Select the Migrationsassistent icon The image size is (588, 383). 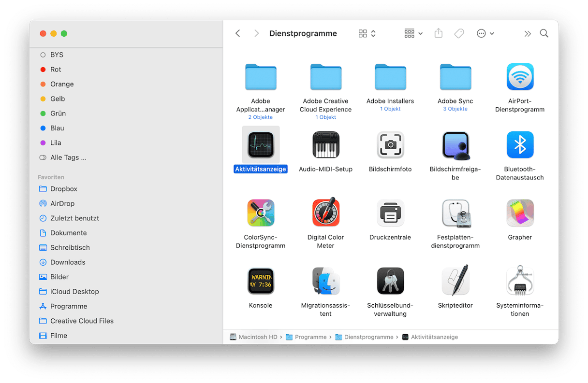click(x=326, y=281)
